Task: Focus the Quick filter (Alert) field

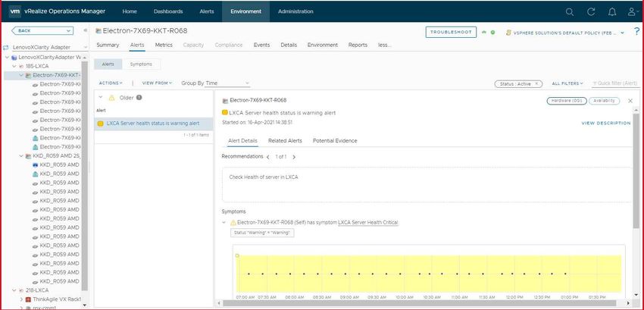Action: coord(616,83)
